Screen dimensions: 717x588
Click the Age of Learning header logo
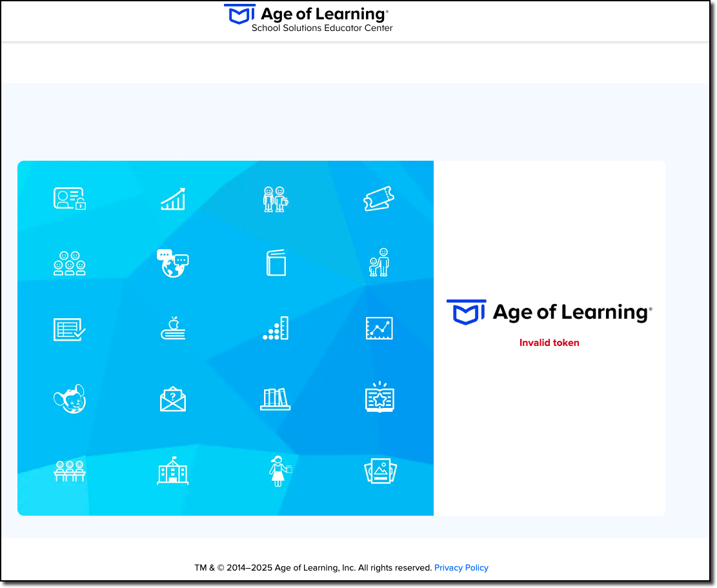point(307,14)
